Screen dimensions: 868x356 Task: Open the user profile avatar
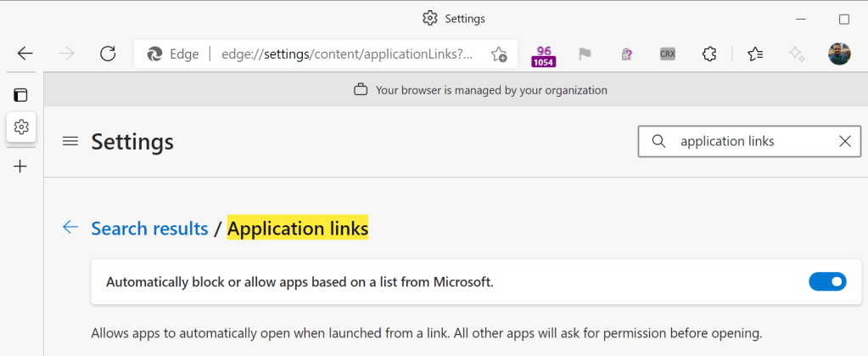[838, 54]
